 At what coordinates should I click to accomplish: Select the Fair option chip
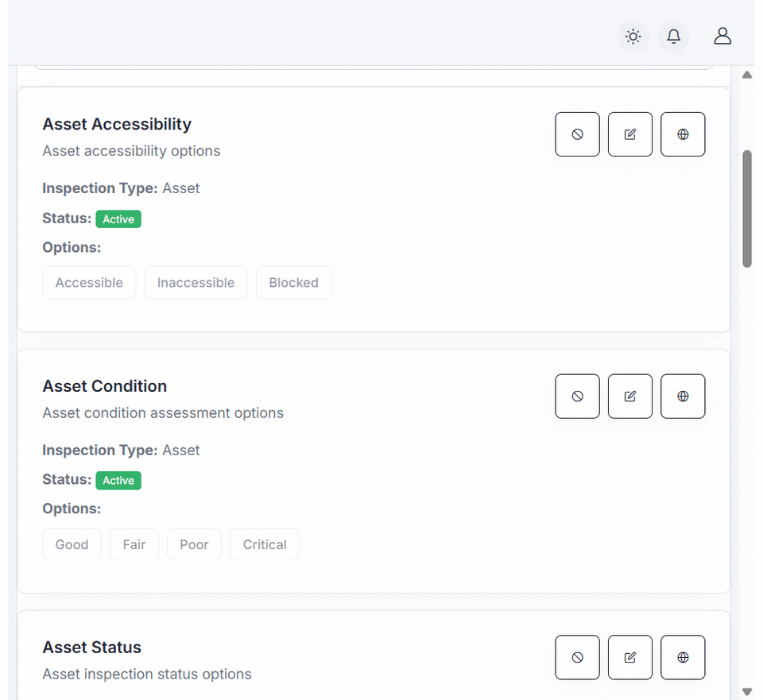pyautogui.click(x=134, y=544)
